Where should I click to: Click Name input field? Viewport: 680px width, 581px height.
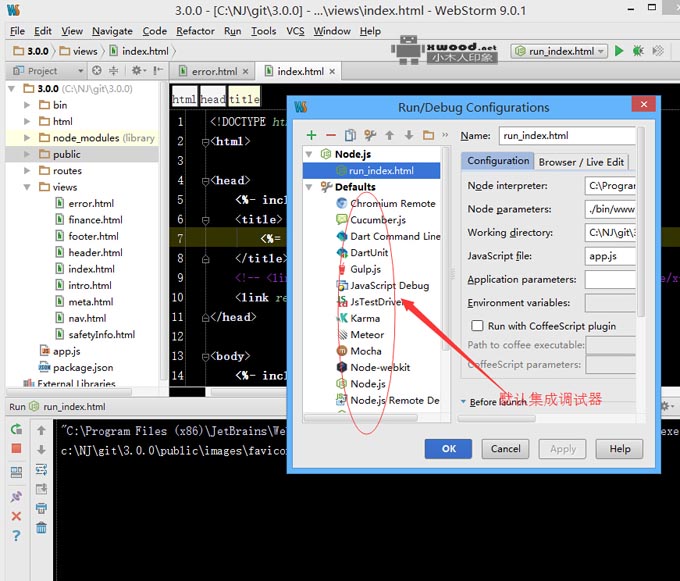pos(567,136)
